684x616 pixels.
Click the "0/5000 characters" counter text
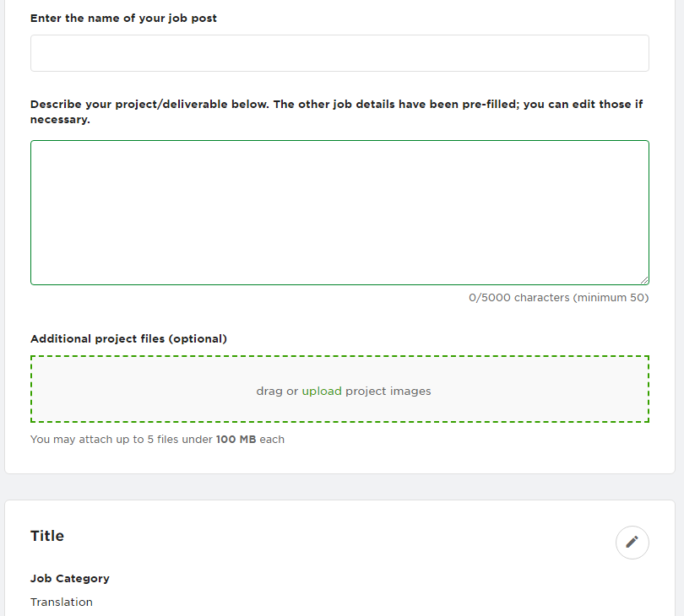[519, 298]
